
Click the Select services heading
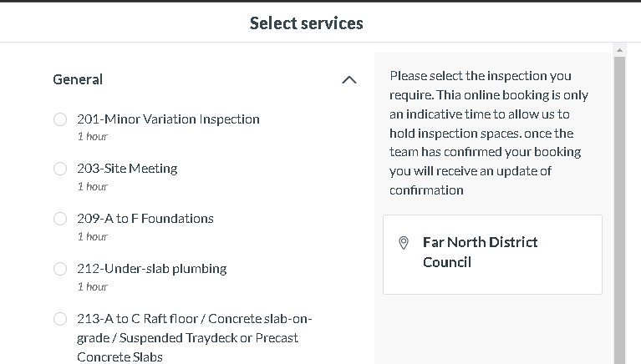point(306,23)
